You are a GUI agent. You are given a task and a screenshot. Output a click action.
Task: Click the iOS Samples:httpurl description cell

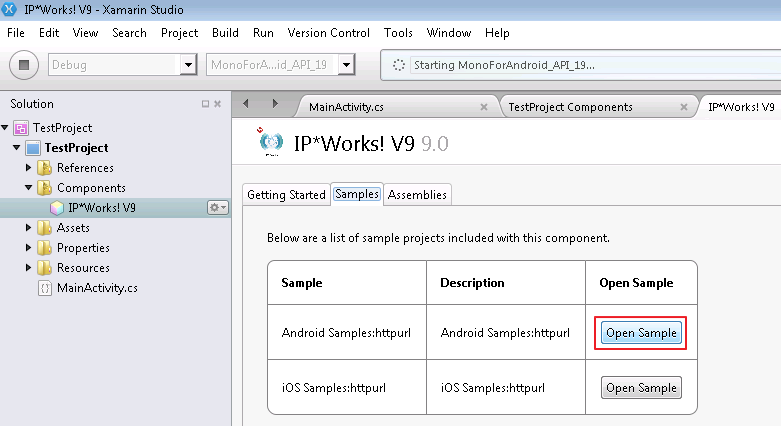[x=506, y=387]
